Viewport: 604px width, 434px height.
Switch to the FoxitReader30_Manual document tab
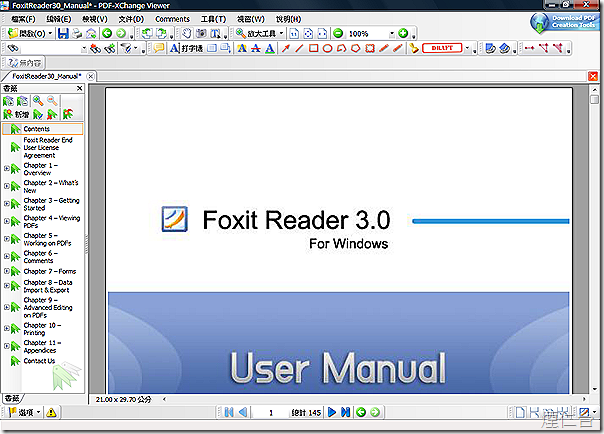[47, 76]
